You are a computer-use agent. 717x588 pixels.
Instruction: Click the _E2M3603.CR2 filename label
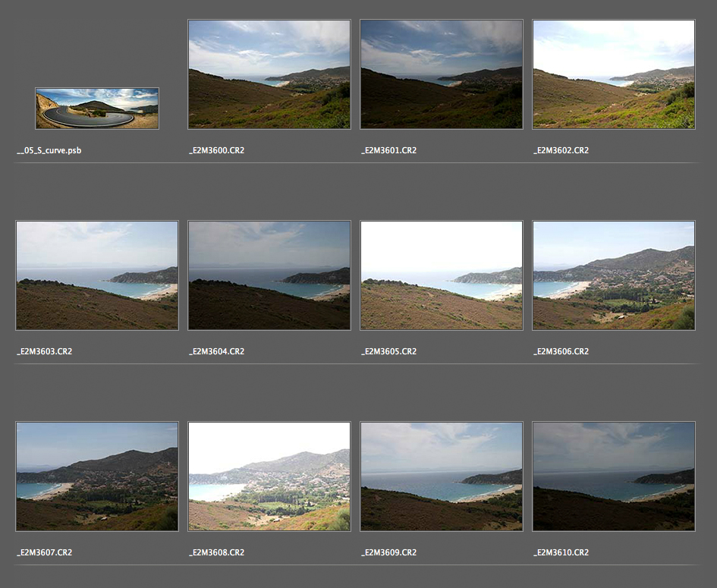tap(44, 351)
